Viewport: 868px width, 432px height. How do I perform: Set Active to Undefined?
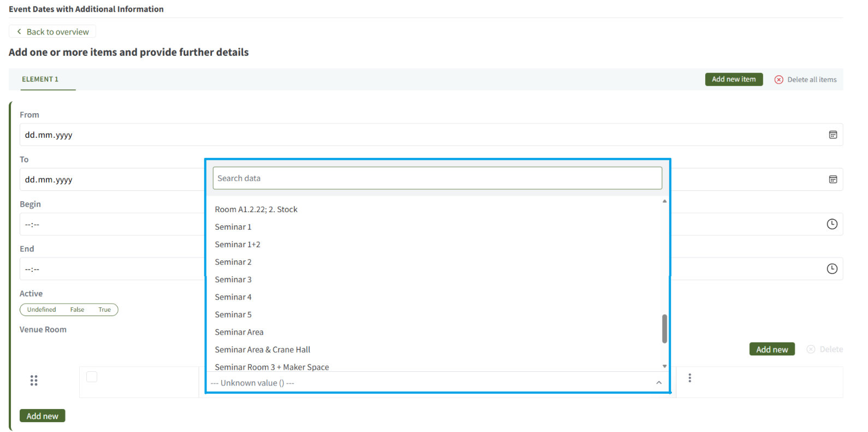tap(42, 310)
